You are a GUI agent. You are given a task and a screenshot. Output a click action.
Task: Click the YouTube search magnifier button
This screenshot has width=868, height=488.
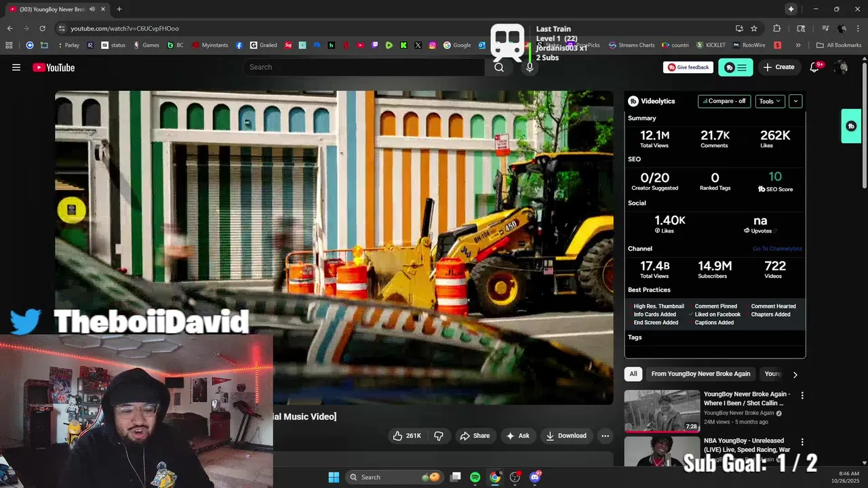pos(499,67)
